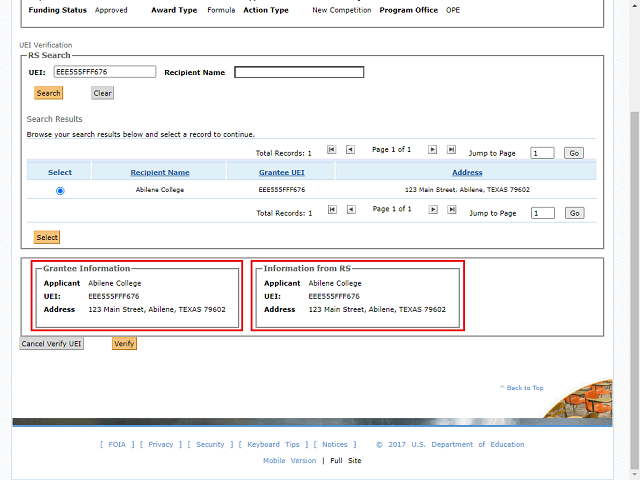Click next-page arrow in top pagination
The height and width of the screenshot is (480, 640).
(433, 150)
